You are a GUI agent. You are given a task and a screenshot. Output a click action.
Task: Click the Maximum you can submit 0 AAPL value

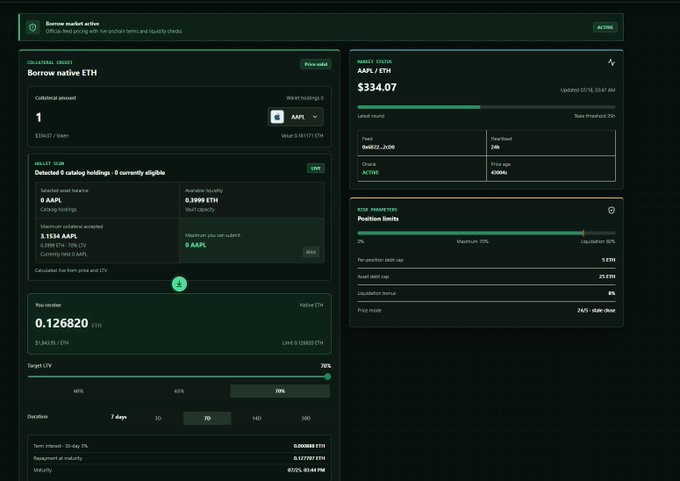click(196, 245)
